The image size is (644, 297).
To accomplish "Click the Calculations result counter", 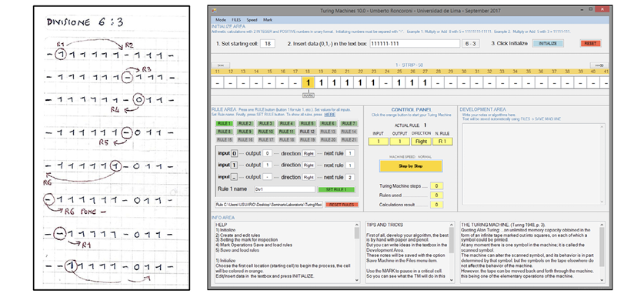I will click(436, 205).
